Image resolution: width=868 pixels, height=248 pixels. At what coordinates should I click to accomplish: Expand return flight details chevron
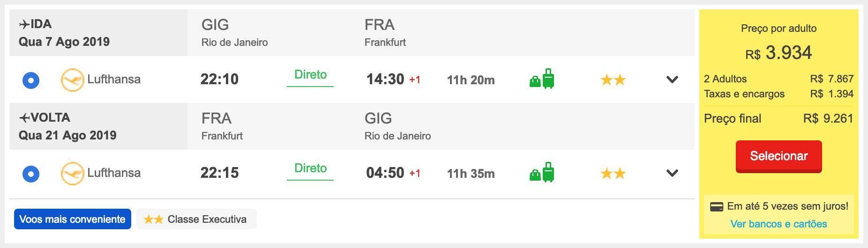[672, 173]
